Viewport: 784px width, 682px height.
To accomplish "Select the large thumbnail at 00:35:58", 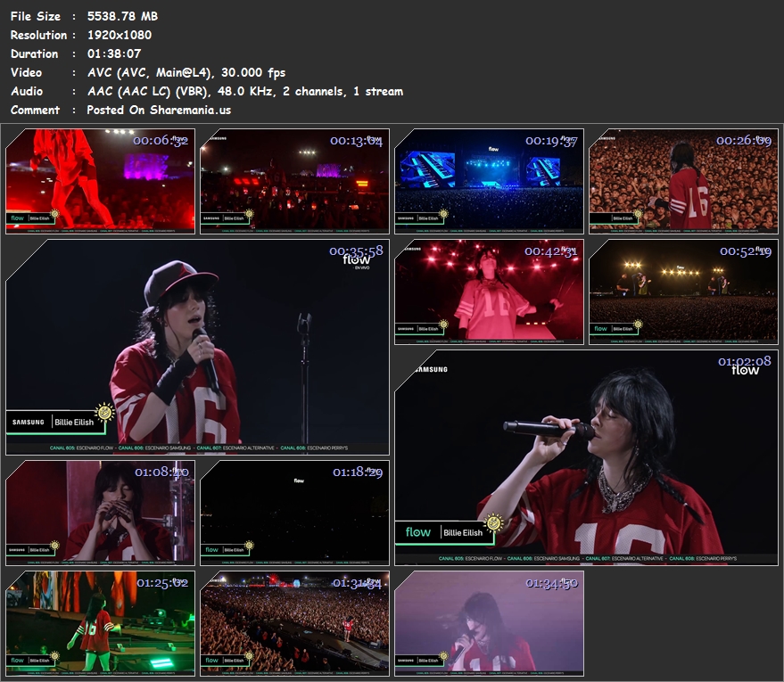I will pos(197,348).
